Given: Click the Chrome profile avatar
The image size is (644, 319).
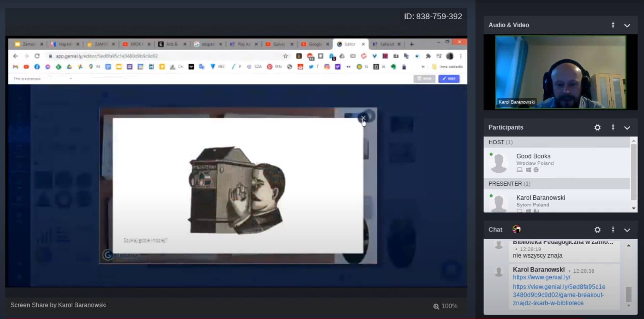Looking at the screenshot, I should pyautogui.click(x=450, y=56).
